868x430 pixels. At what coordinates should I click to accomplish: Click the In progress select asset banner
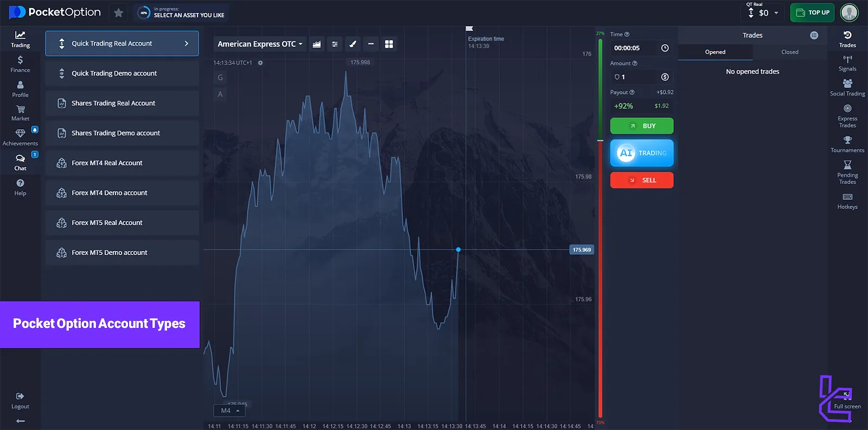(x=181, y=12)
